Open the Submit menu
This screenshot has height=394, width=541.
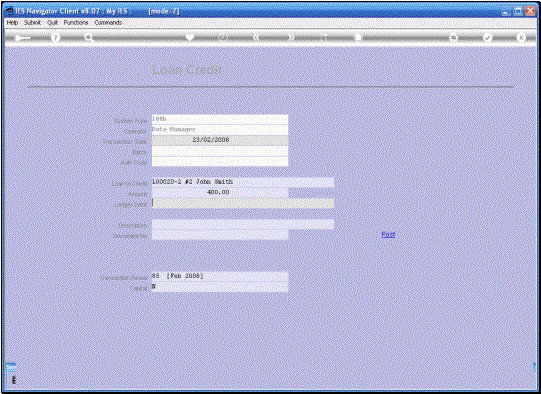(32, 22)
